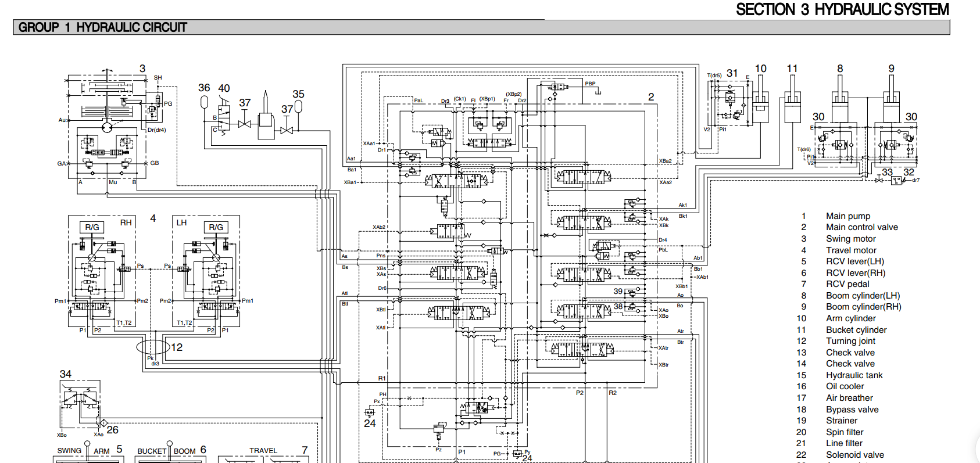Click the component number "38" callout
The width and height of the screenshot is (980, 463).
click(x=618, y=306)
